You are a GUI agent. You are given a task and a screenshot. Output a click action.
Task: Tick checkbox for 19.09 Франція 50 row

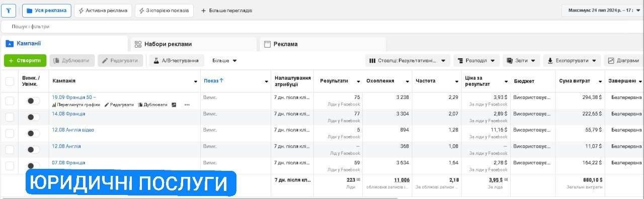pos(10,101)
